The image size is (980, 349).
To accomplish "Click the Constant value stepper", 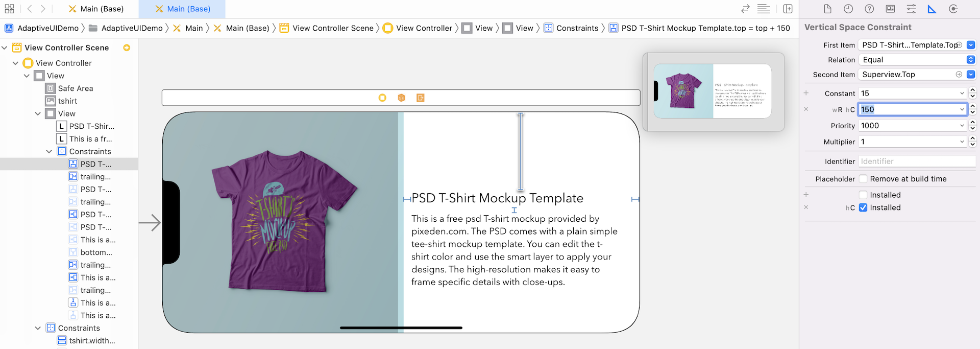I will [972, 94].
